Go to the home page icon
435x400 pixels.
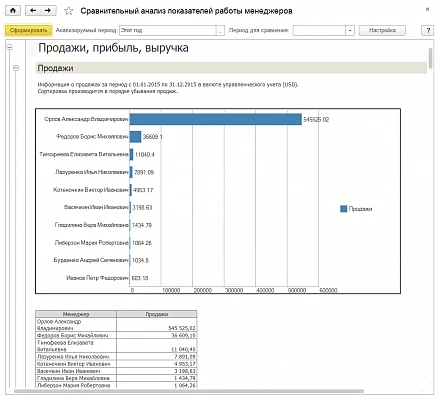click(x=13, y=11)
